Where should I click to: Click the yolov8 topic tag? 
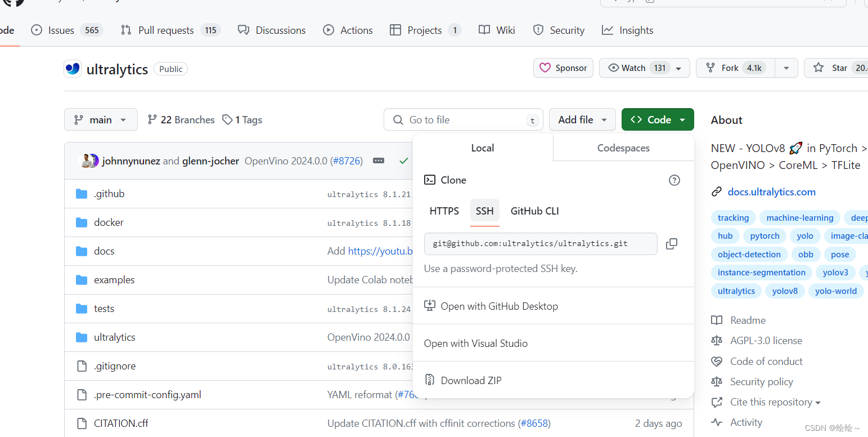(x=785, y=291)
